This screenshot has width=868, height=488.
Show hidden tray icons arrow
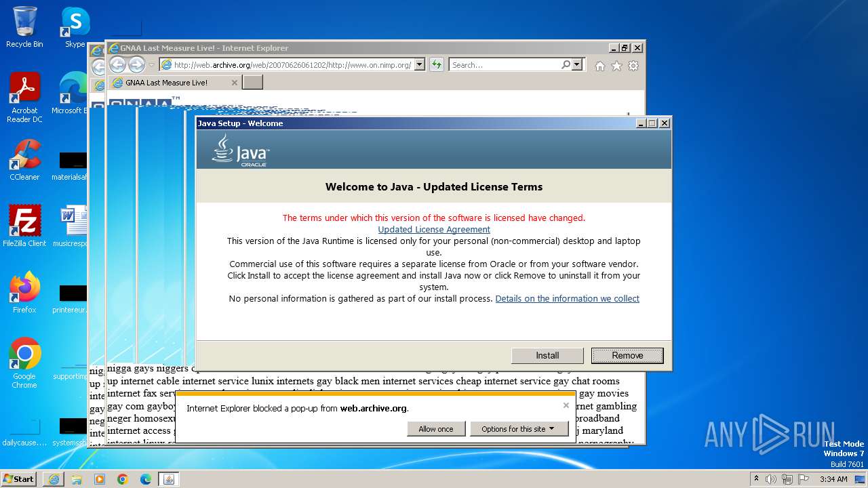[757, 479]
